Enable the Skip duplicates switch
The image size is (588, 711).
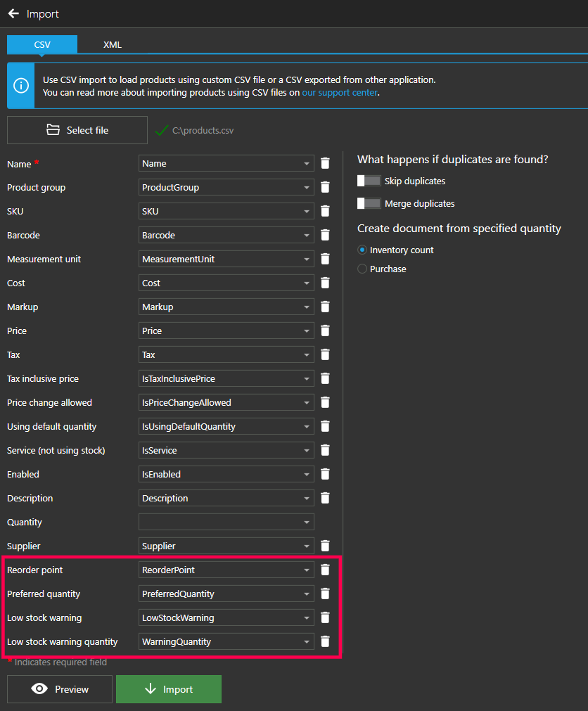(369, 181)
